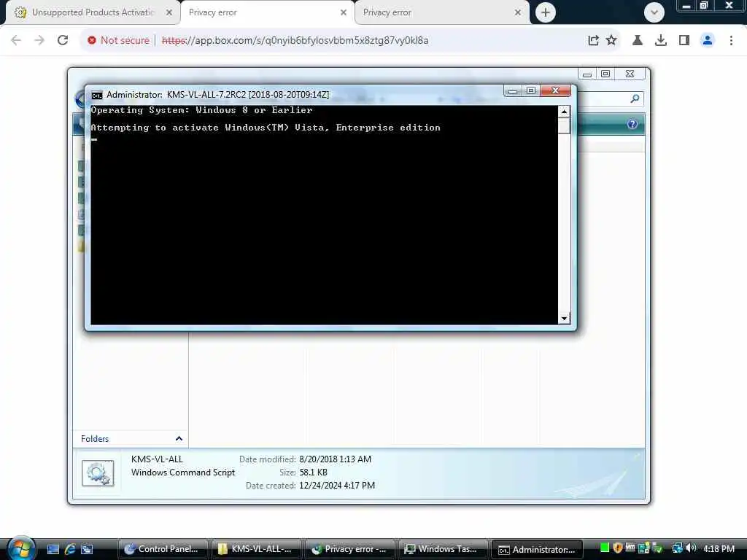Launch Internet Explorer from quick launch
Image resolution: width=747 pixels, height=560 pixels.
[70, 550]
